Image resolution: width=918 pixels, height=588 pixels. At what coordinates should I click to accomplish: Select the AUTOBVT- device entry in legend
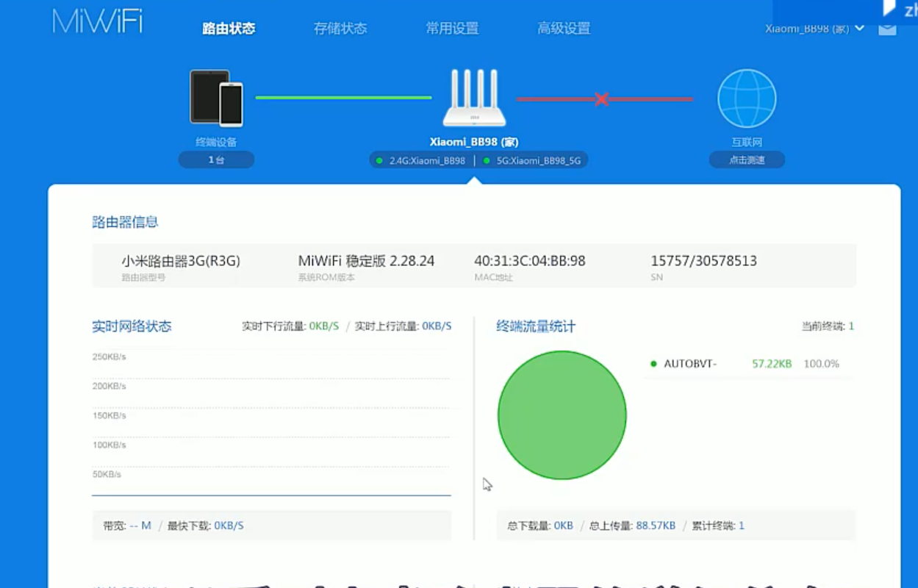pyautogui.click(x=689, y=364)
